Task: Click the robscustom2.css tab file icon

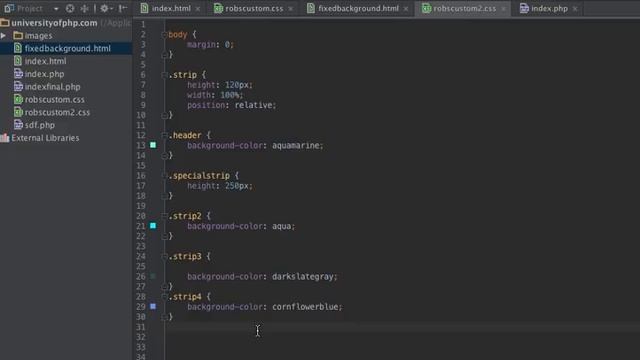Action: (x=426, y=8)
